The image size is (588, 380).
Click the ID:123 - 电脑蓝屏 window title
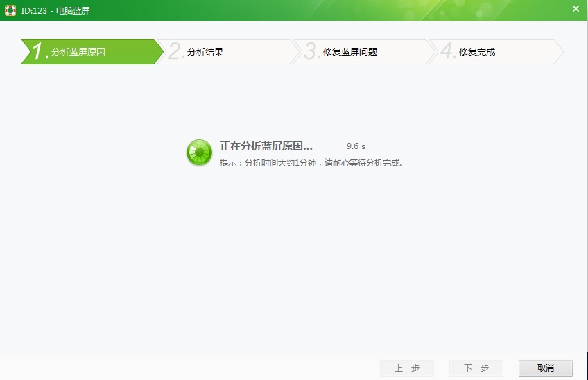55,10
